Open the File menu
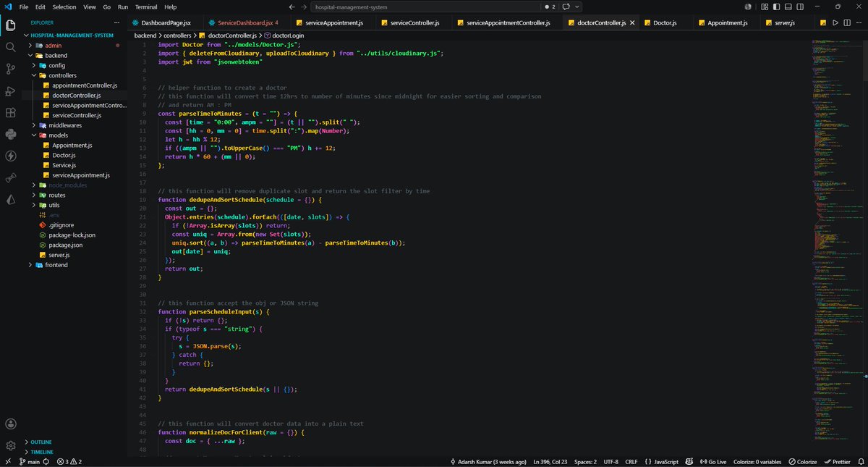The width and height of the screenshot is (868, 467). 24,7
